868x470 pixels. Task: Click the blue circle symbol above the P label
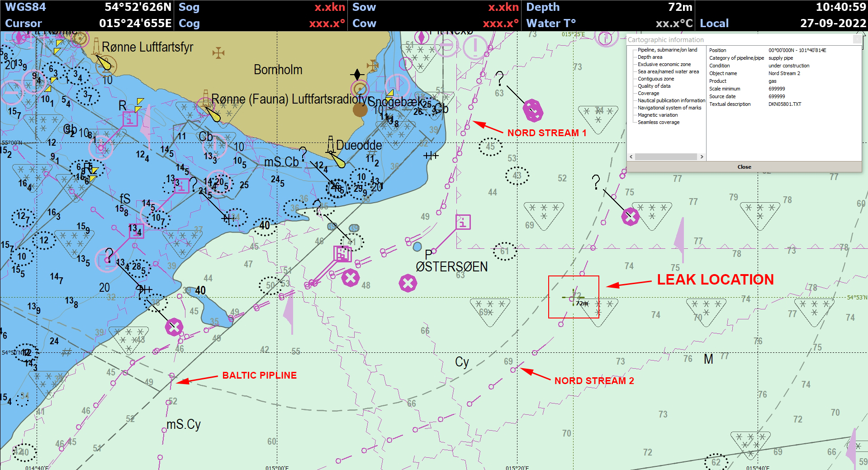tap(417, 247)
